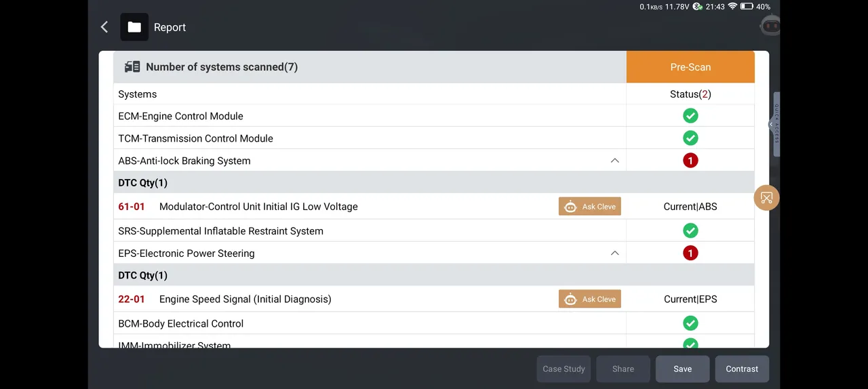Go back using the back arrow
Viewport: 868px width, 389px height.
[104, 27]
